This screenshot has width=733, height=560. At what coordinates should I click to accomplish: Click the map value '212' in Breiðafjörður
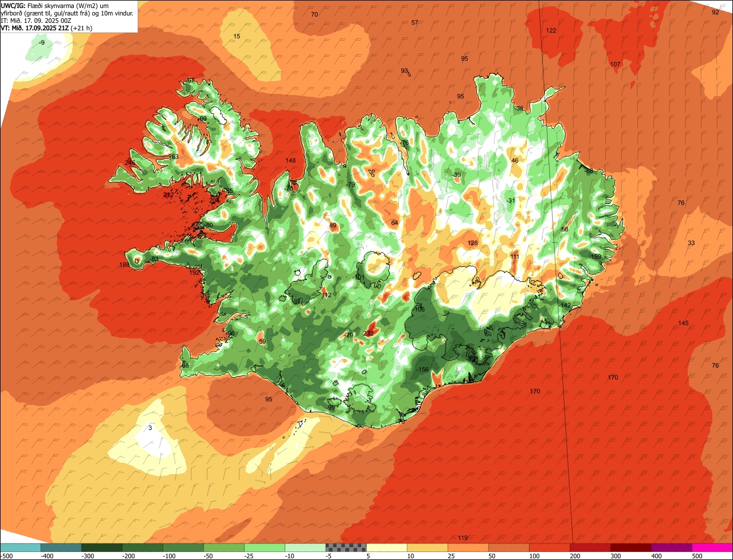[168, 195]
